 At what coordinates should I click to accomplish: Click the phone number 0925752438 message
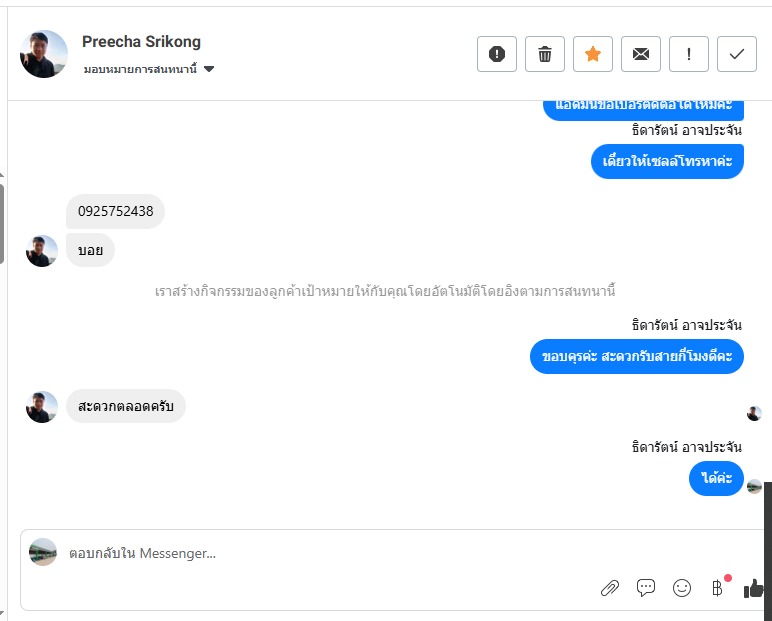116,211
